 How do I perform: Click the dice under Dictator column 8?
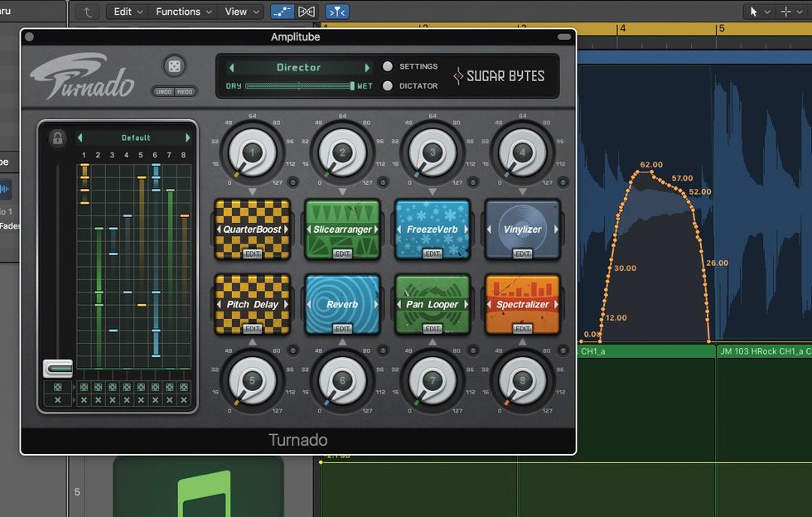click(x=183, y=387)
